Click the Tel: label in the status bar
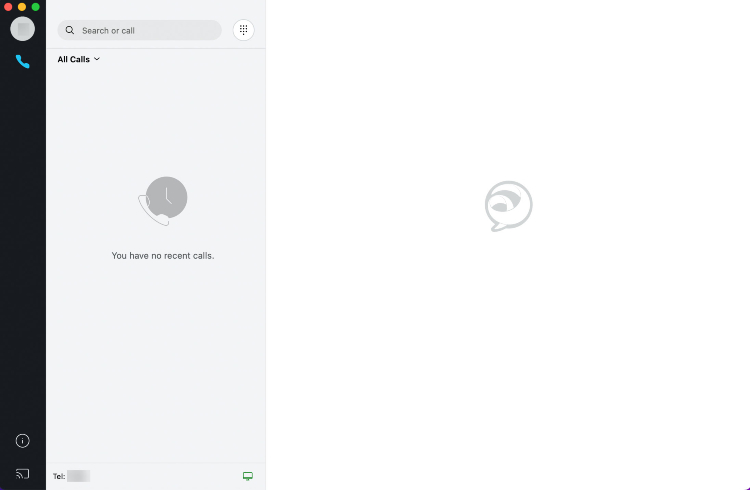The height and width of the screenshot is (490, 750). (59, 476)
